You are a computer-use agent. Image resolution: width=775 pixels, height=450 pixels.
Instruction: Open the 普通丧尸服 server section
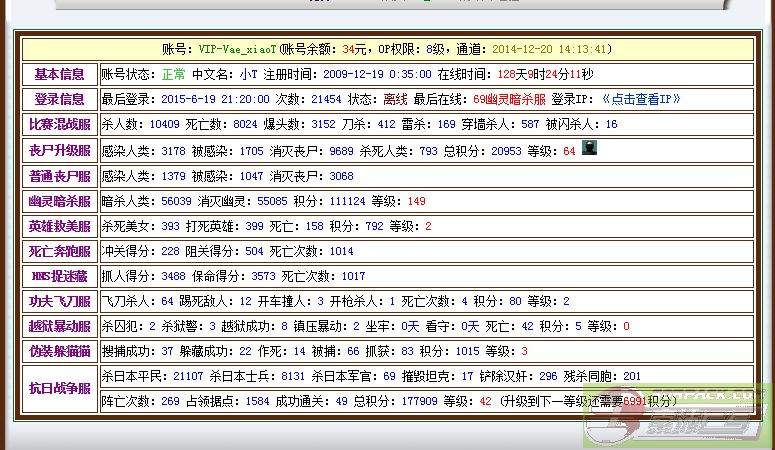[x=60, y=175]
